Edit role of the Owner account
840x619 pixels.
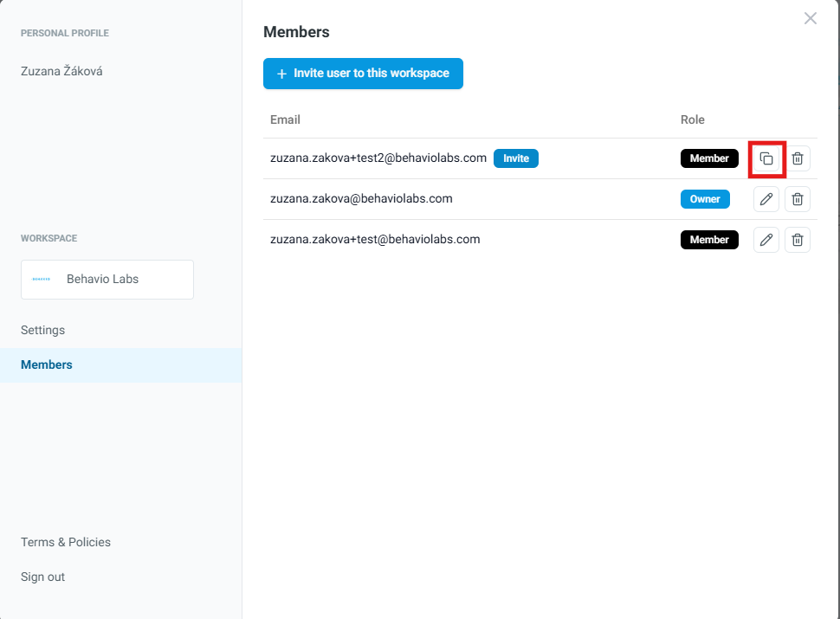click(x=766, y=199)
